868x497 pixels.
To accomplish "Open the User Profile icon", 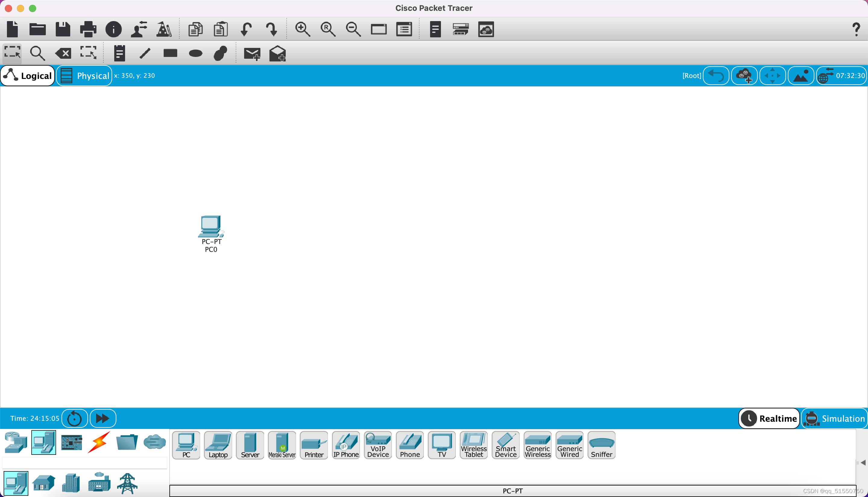I will coord(139,29).
